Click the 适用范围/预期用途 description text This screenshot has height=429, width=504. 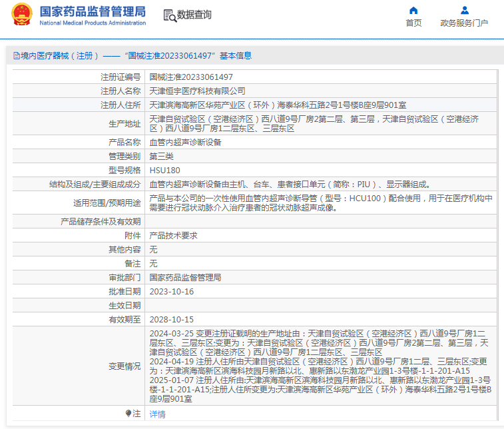pos(321,203)
